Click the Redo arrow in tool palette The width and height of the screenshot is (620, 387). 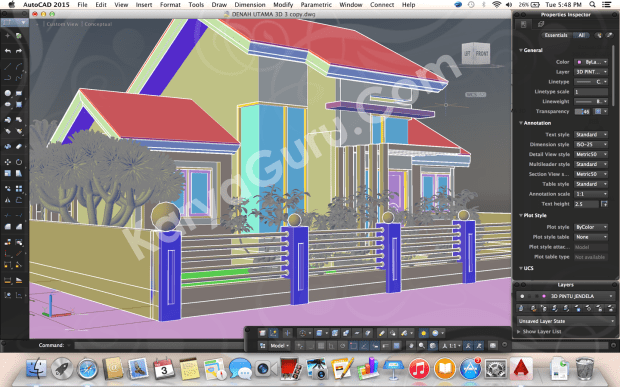pos(19,51)
